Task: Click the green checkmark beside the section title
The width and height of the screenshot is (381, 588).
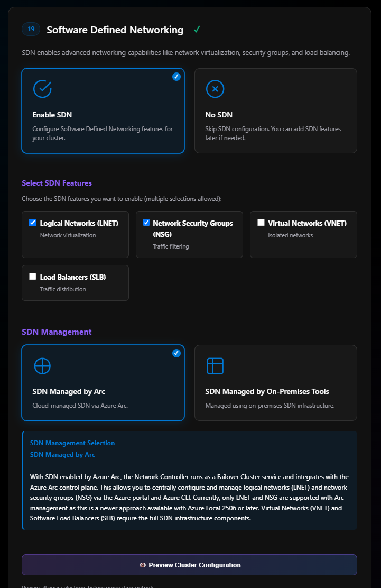Action: (x=197, y=30)
